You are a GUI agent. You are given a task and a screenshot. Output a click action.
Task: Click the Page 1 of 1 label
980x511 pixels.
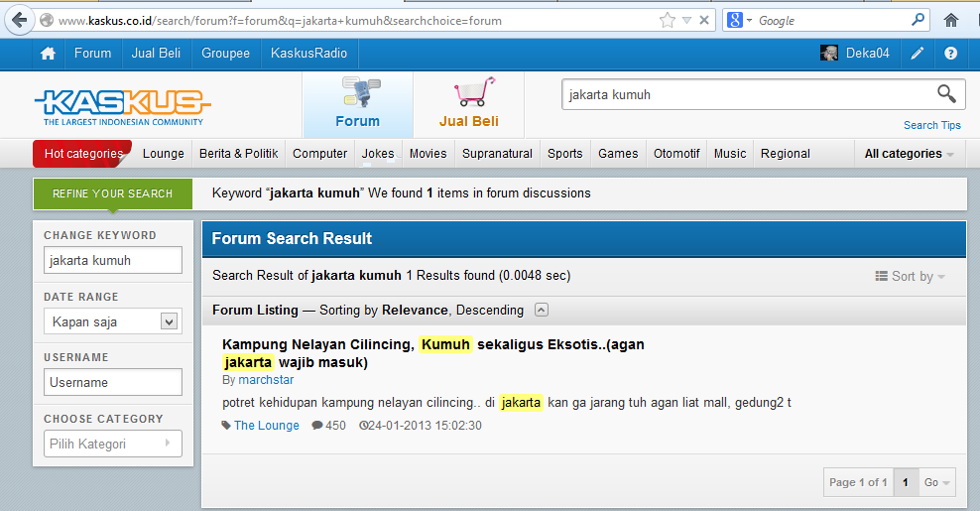[x=858, y=482]
